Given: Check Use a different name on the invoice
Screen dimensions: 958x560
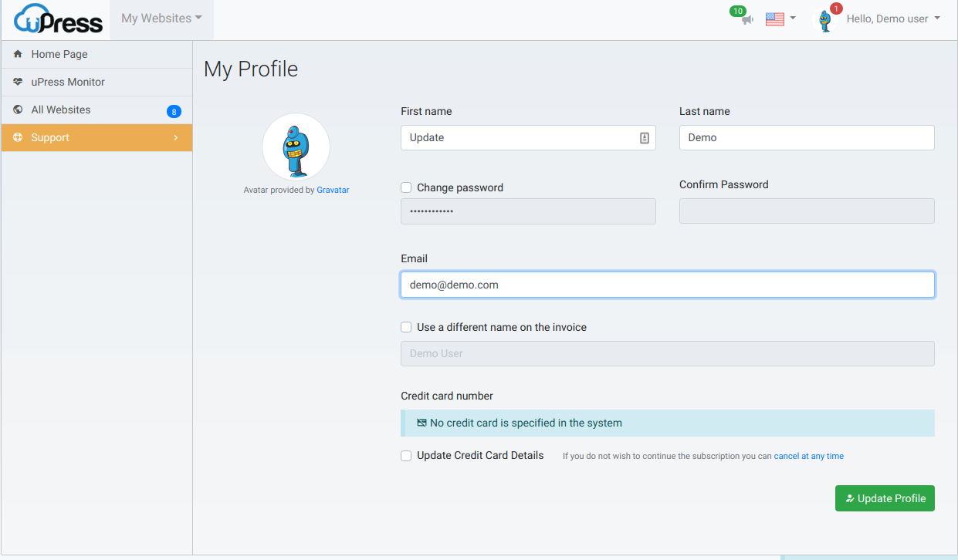Looking at the screenshot, I should [x=406, y=327].
